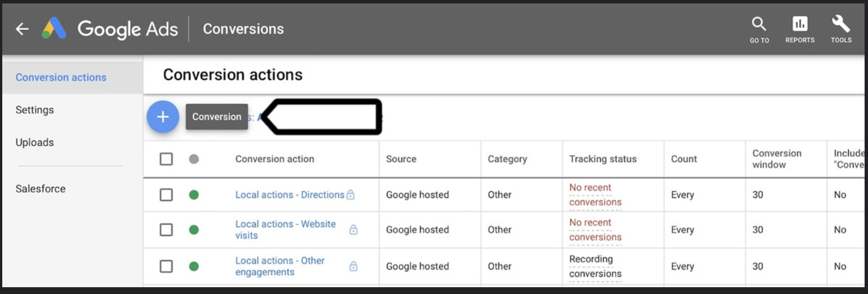Sort by Category column header

click(507, 159)
